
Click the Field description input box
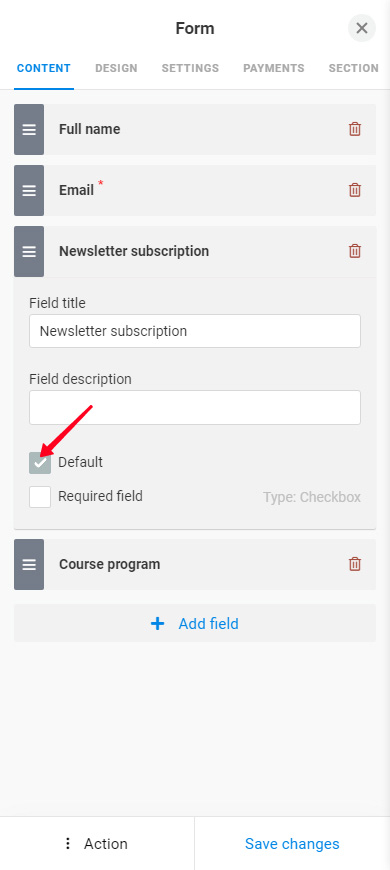click(195, 407)
